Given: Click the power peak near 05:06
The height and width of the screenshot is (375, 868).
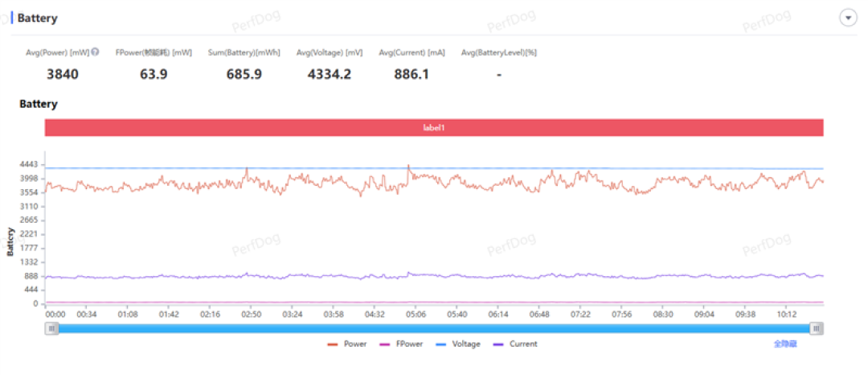Looking at the screenshot, I should pyautogui.click(x=408, y=165).
